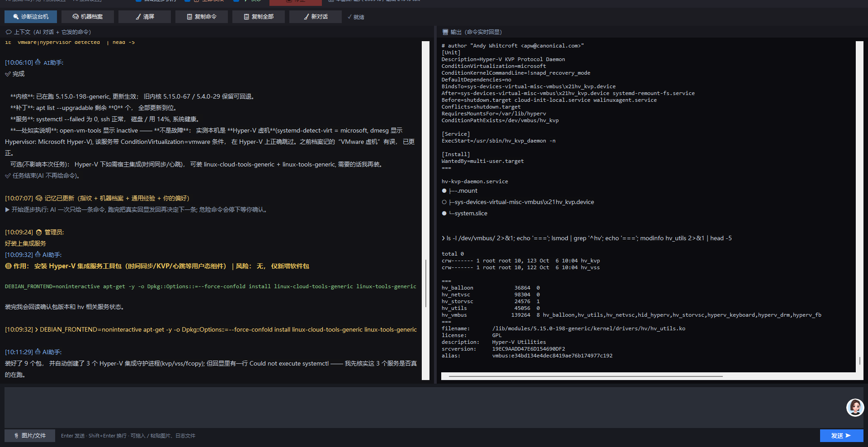Image resolution: width=868 pixels, height=447 pixels.
Task: Click the hv-kvp-daemon.service heading in output
Action: pos(475,181)
